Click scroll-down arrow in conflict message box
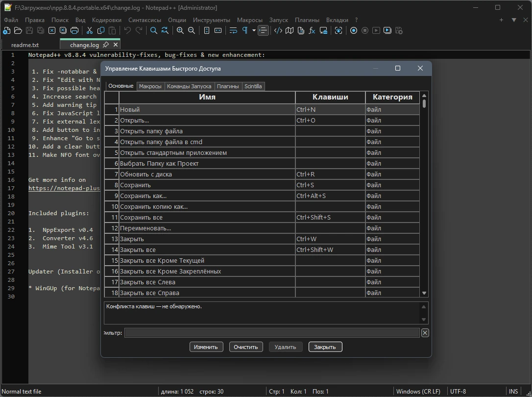The image size is (532, 397). pyautogui.click(x=423, y=319)
